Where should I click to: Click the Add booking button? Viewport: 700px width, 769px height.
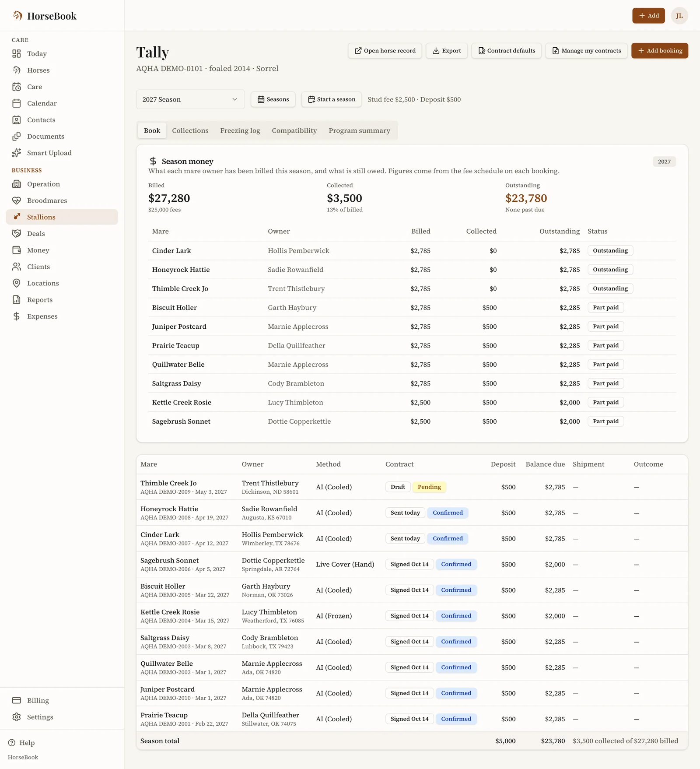660,51
